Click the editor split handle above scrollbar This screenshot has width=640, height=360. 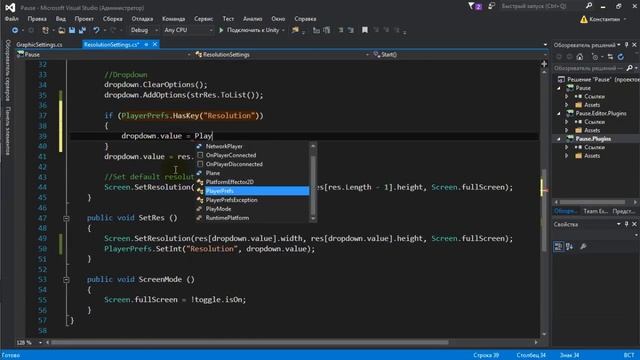544,64
